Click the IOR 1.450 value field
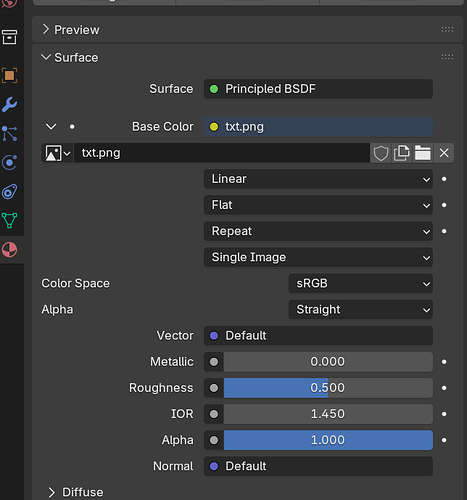 click(328, 414)
